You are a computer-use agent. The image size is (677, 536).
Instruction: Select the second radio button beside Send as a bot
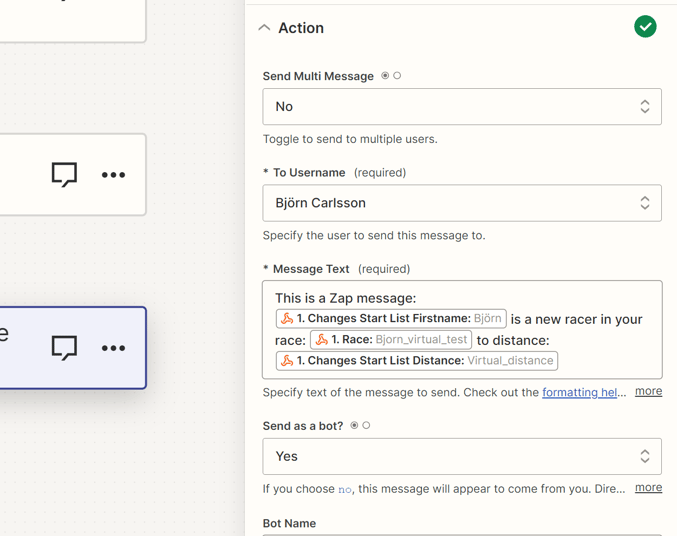coord(366,425)
